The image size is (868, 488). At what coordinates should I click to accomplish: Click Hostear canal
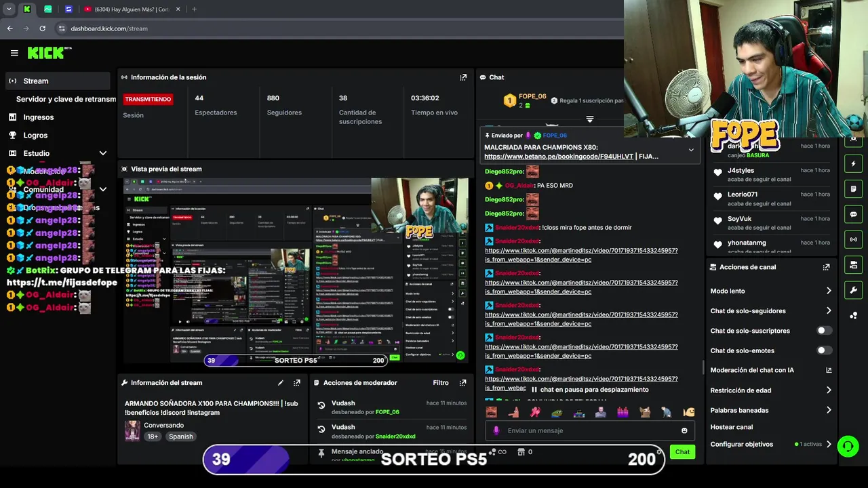point(732,427)
